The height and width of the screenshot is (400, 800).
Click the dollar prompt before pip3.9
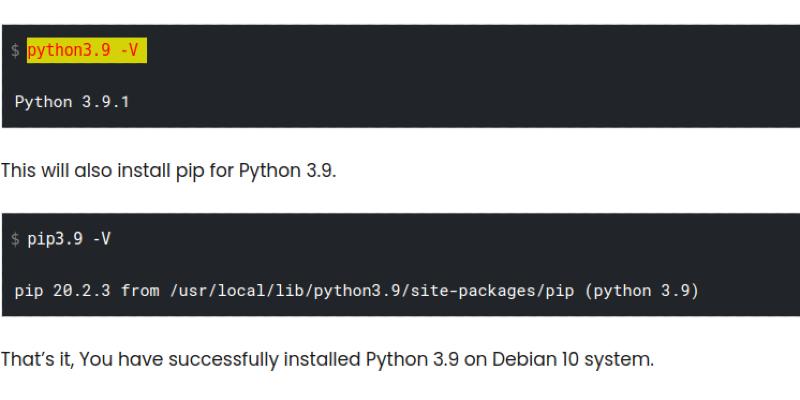point(15,239)
